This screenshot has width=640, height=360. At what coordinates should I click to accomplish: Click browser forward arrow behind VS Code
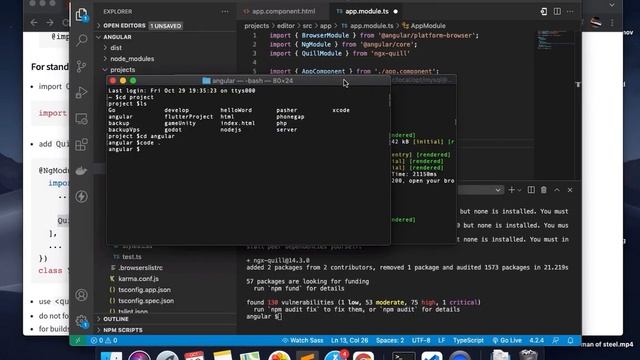click(x=50, y=22)
